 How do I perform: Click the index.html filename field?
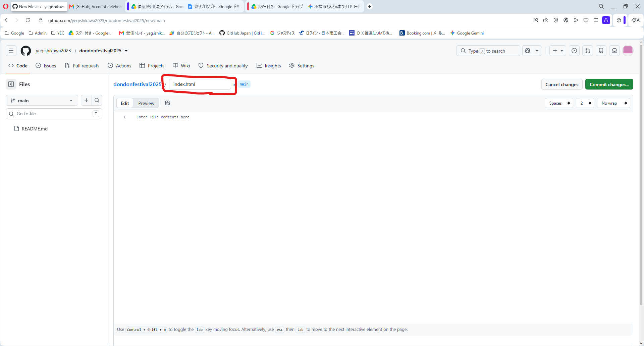200,84
